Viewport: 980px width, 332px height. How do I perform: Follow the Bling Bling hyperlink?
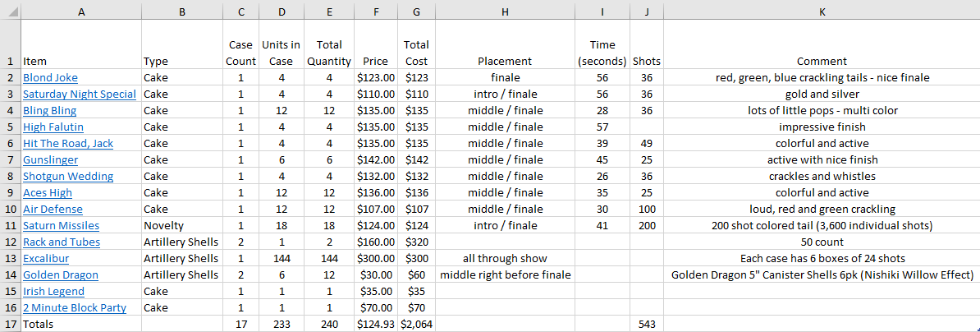pos(49,111)
